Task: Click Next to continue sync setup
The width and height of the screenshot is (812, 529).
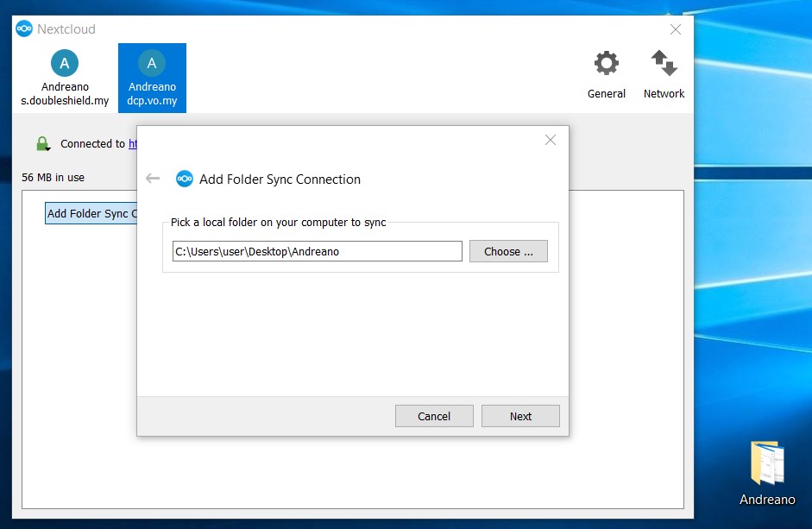Action: point(520,416)
